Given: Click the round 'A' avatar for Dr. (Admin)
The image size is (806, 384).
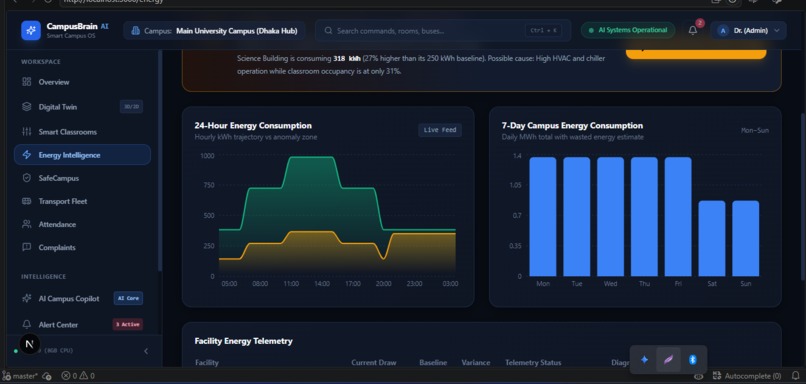Looking at the screenshot, I should tap(723, 31).
